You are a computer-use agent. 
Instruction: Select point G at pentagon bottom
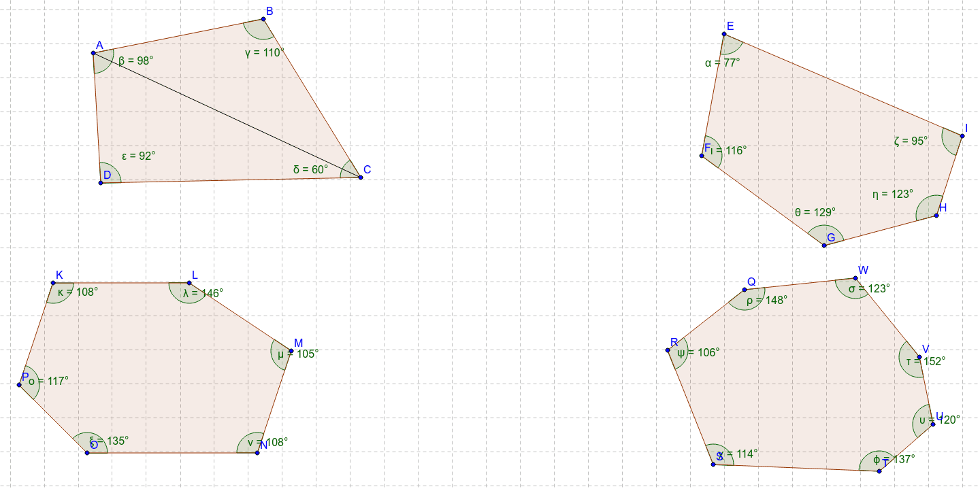coord(824,245)
